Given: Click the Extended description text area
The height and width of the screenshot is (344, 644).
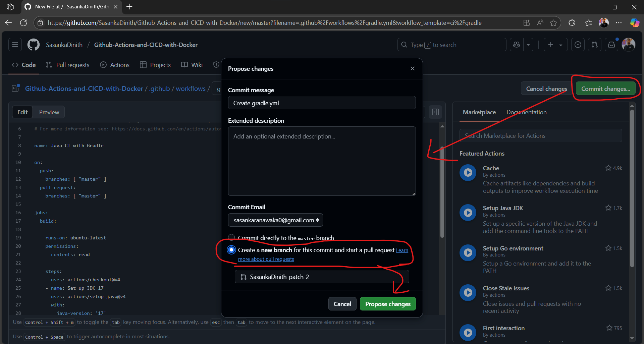Looking at the screenshot, I should (x=322, y=161).
